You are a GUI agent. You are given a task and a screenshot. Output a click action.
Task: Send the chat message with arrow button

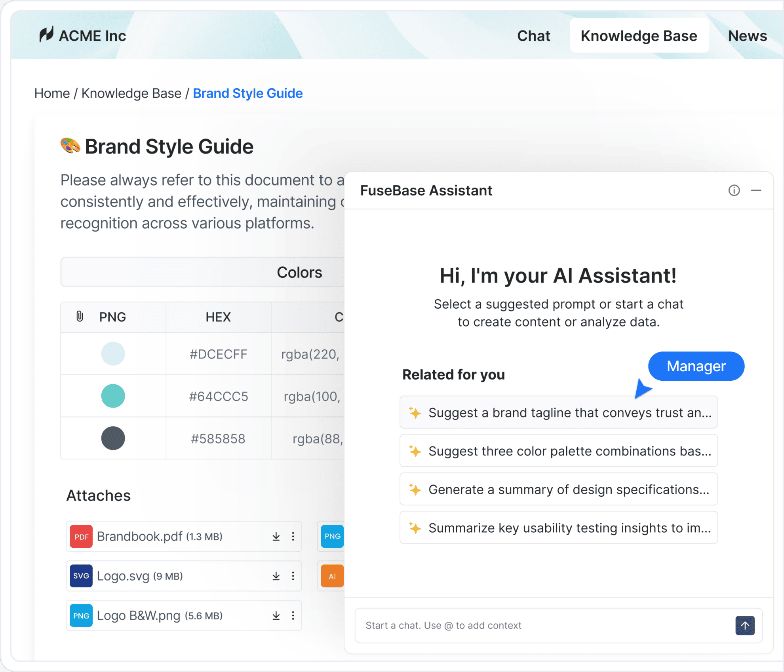tap(745, 625)
